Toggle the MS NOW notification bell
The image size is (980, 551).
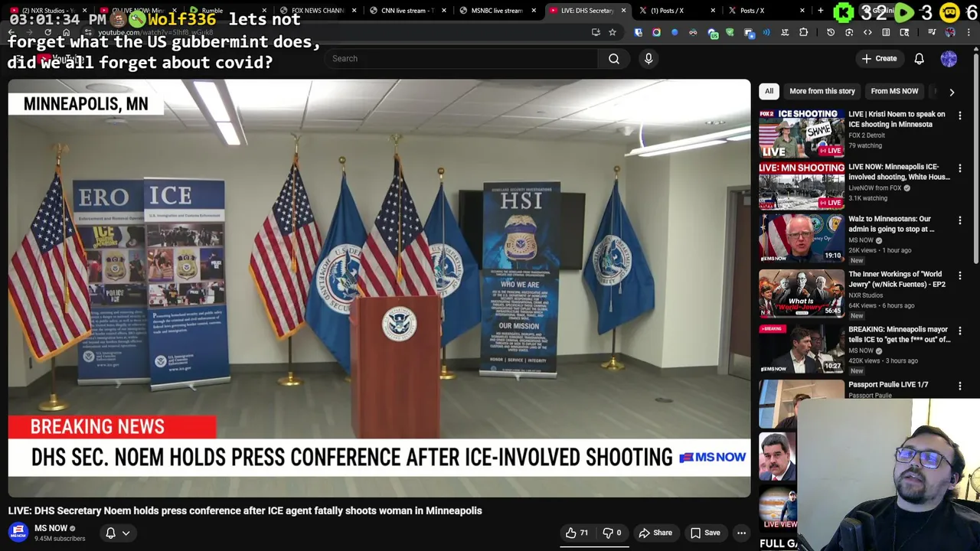[110, 533]
